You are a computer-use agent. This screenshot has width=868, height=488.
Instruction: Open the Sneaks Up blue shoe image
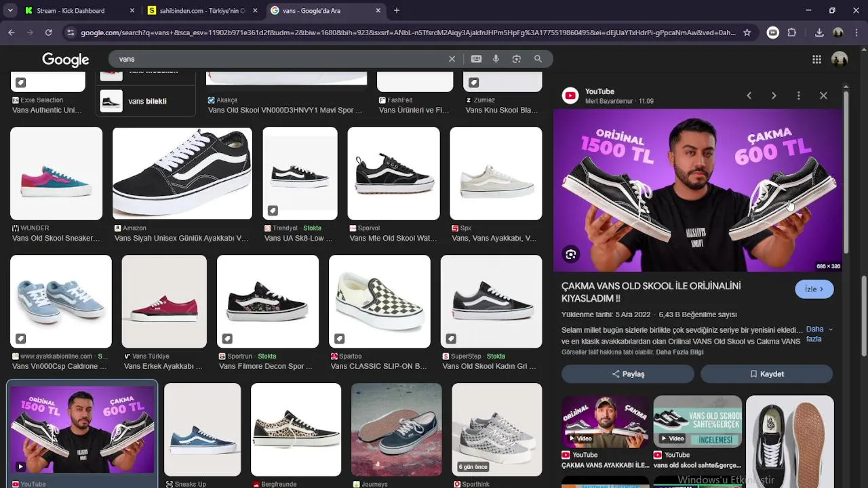coord(202,430)
